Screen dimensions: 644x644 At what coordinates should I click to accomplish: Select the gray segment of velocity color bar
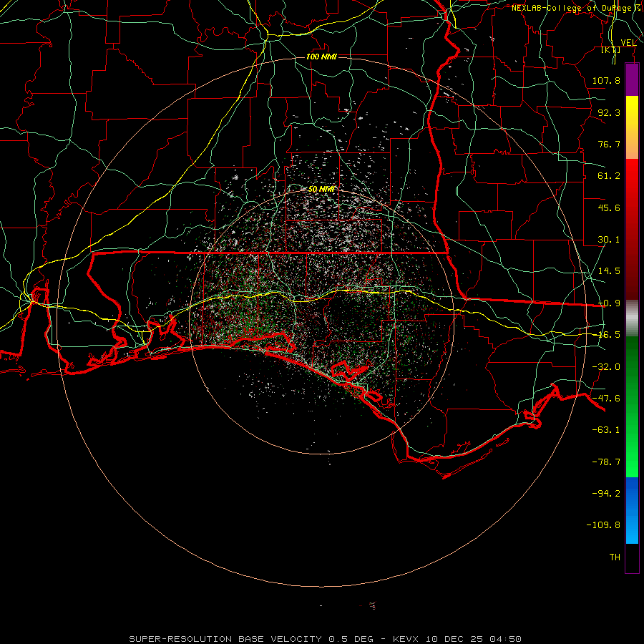click(x=632, y=318)
